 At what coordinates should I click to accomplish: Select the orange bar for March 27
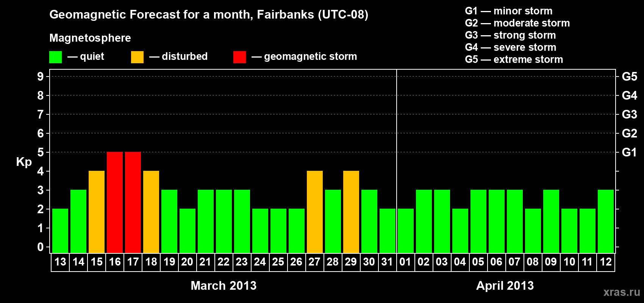pos(315,212)
